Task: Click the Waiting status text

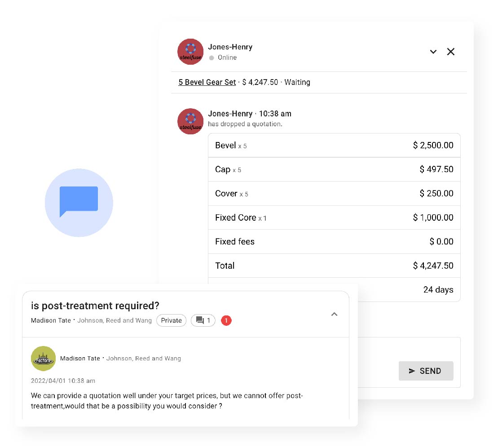Action: tap(297, 82)
